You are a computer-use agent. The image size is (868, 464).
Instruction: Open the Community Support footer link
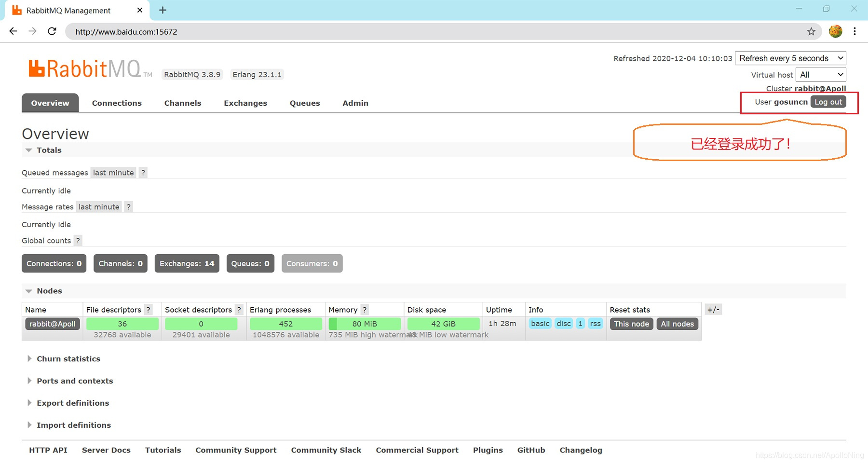coord(236,450)
